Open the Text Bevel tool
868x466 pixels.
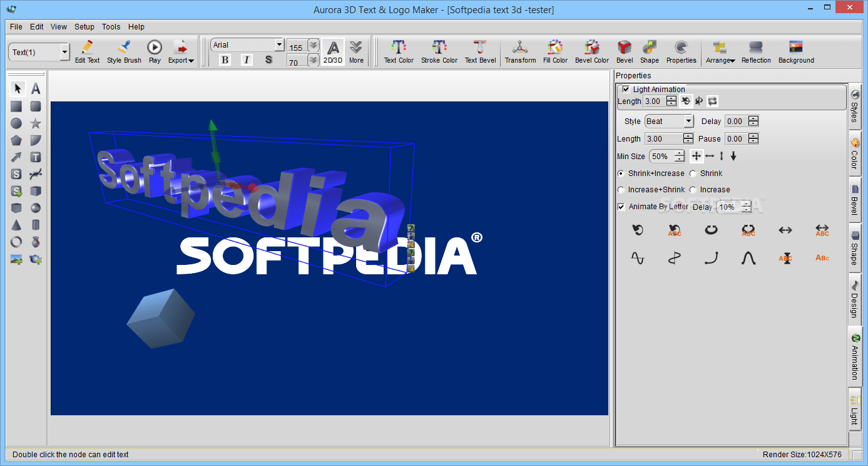[x=480, y=51]
